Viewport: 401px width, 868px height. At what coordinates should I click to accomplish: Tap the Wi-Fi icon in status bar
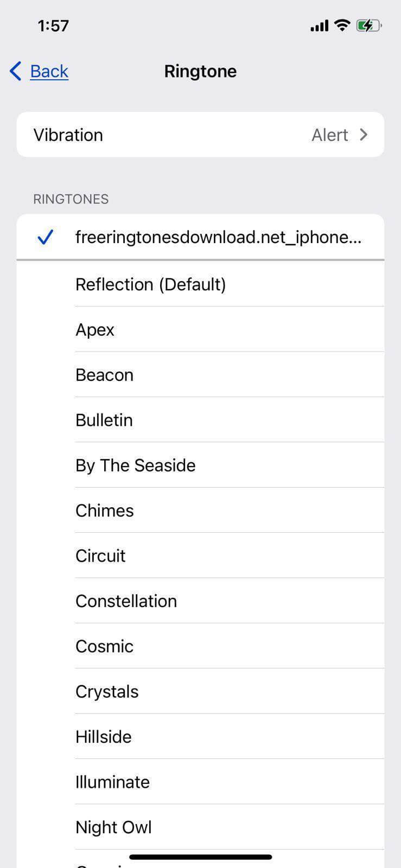pyautogui.click(x=341, y=25)
